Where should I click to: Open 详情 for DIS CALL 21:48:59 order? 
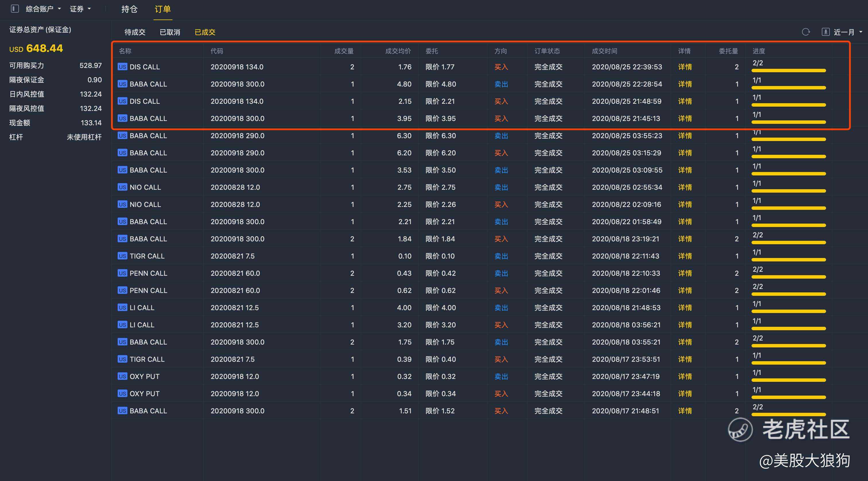point(685,101)
